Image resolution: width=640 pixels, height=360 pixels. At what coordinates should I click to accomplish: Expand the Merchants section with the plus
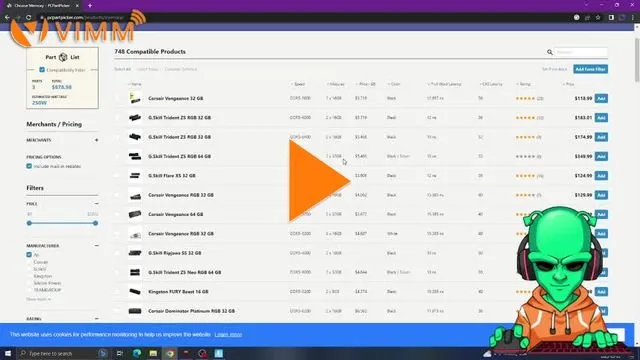(97, 140)
